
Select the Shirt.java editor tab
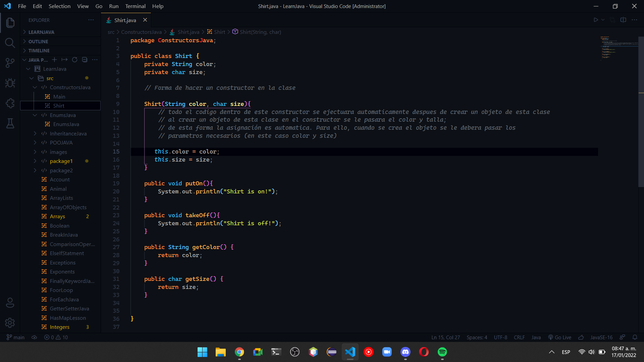[125, 20]
